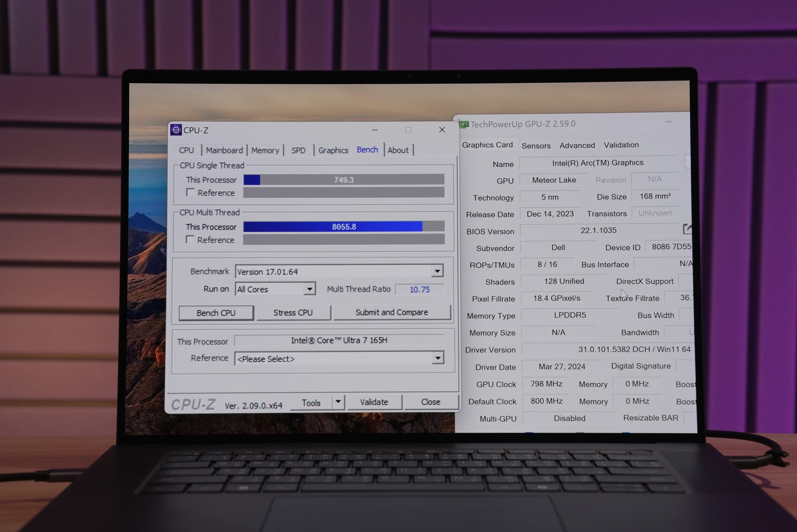Click the Driver Date Mar 27, 2024 value
The height and width of the screenshot is (532, 797).
coord(562,366)
